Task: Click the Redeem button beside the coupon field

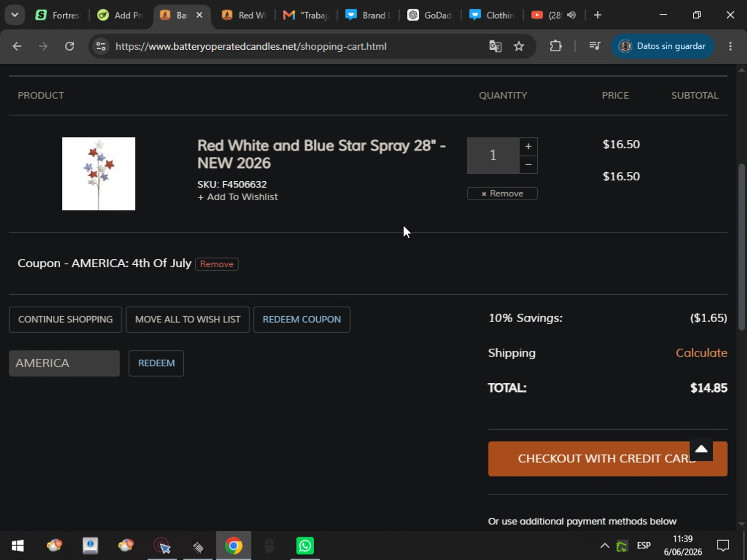Action: tap(156, 363)
